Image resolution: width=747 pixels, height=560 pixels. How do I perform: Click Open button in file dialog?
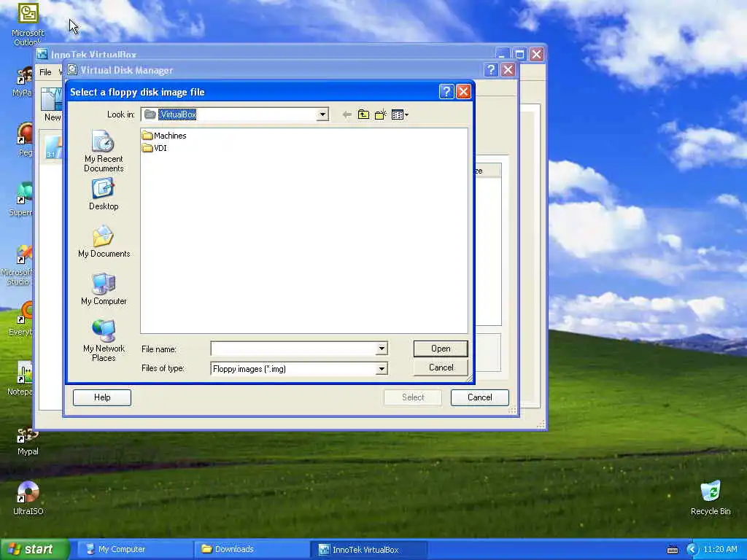[x=441, y=349]
